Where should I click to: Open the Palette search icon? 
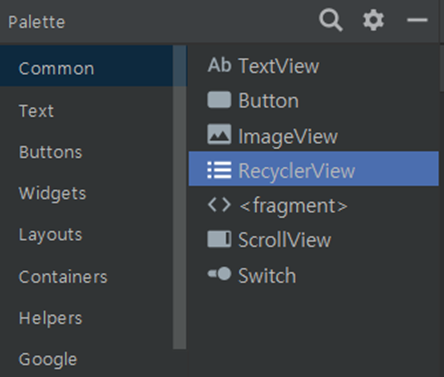(330, 20)
